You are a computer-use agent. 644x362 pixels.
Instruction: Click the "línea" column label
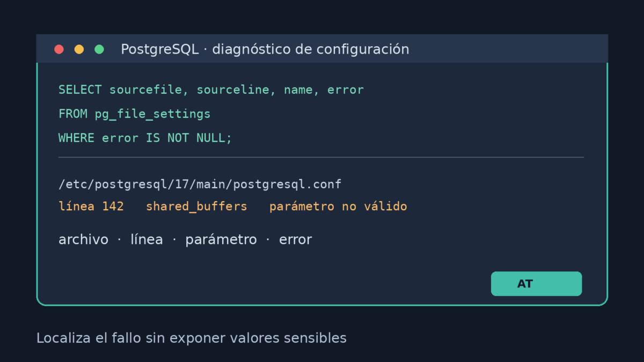[147, 239]
